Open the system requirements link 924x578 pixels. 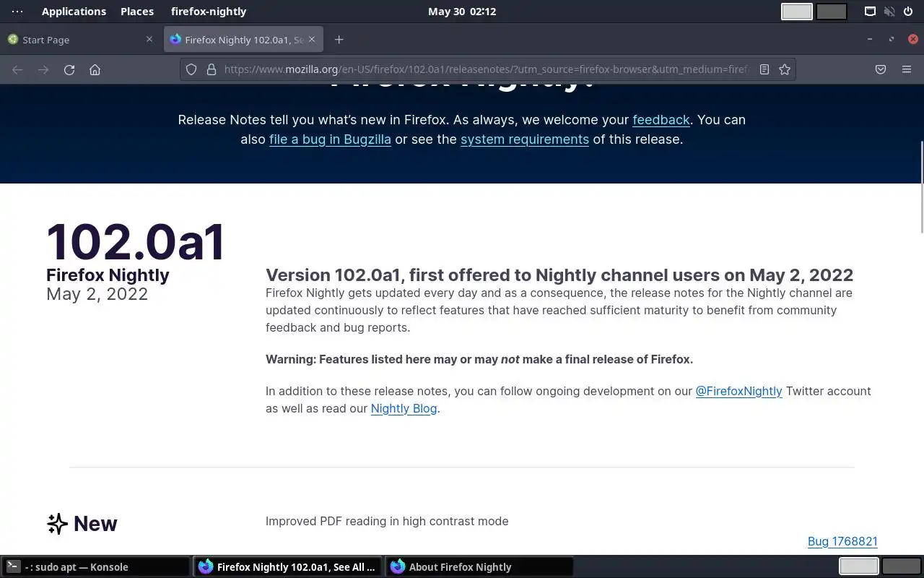coord(525,139)
